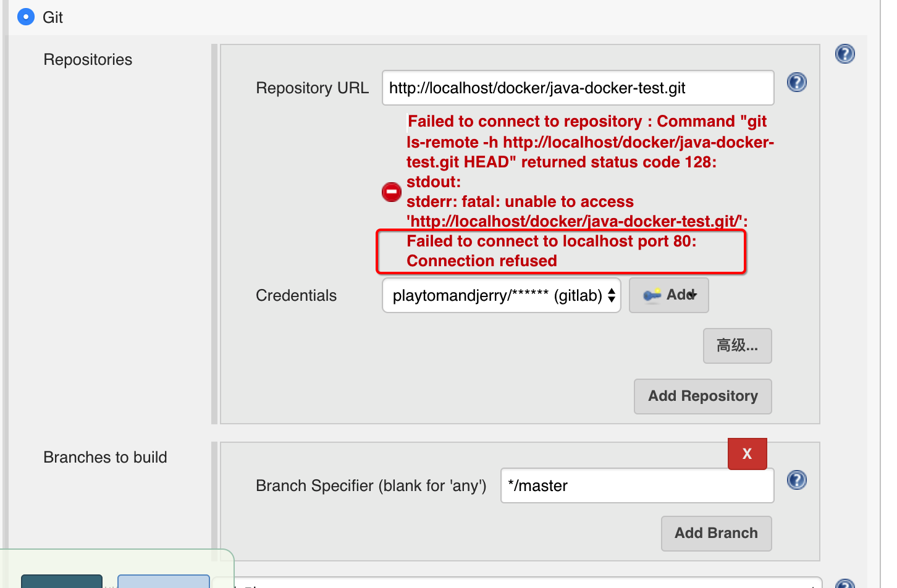Open help for Repository URL field
The height and width of the screenshot is (588, 897).
(x=796, y=82)
